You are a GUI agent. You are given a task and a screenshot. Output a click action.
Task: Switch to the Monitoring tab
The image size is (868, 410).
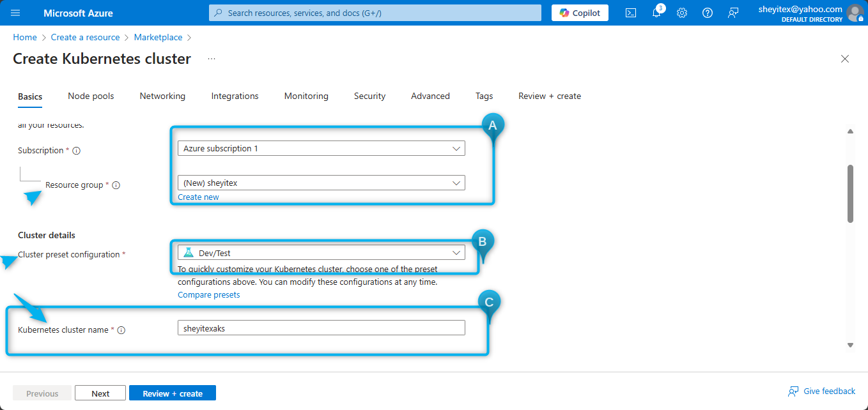coord(306,96)
